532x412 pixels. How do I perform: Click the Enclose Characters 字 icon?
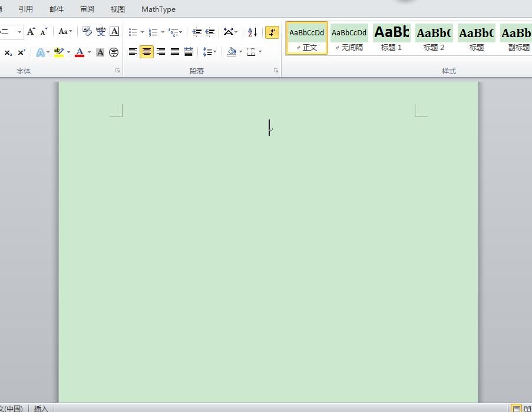[114, 52]
